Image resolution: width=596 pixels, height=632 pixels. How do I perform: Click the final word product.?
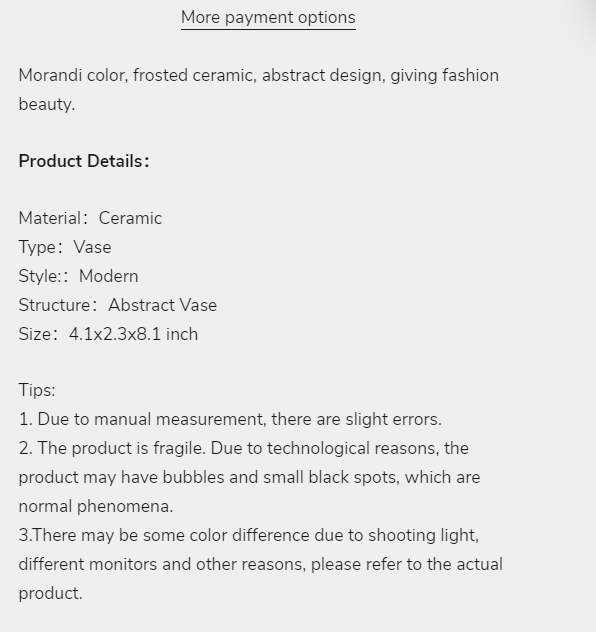click(x=51, y=593)
